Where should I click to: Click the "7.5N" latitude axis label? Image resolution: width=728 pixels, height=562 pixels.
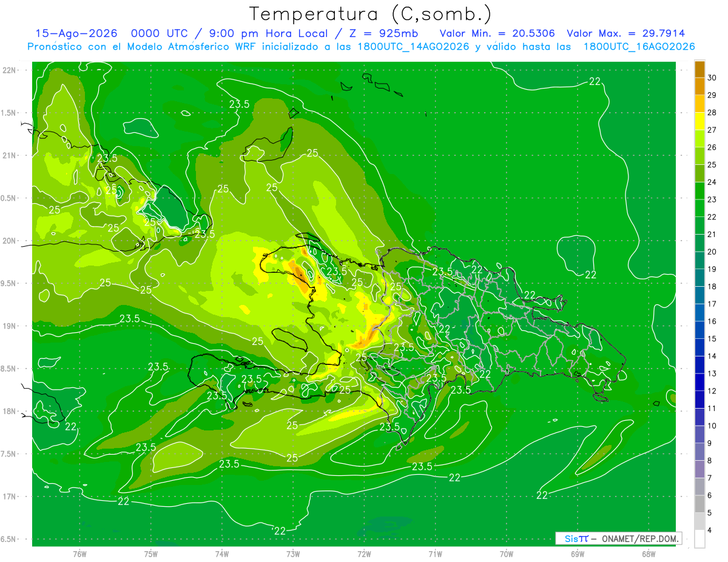click(9, 454)
